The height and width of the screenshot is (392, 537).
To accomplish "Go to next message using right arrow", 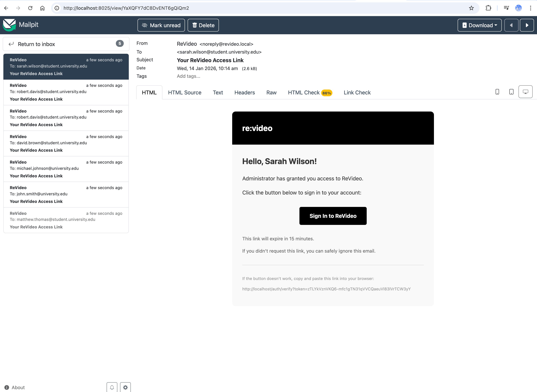I will click(x=527, y=25).
